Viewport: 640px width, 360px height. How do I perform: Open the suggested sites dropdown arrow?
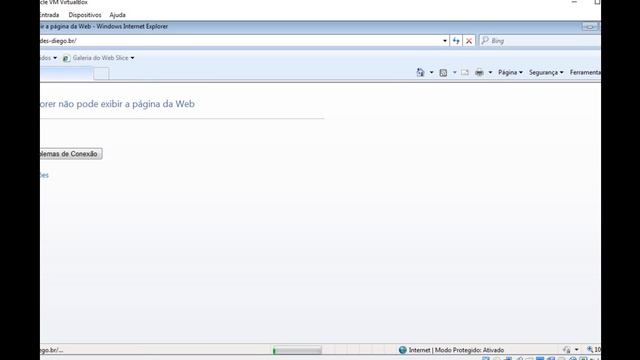(x=55, y=58)
